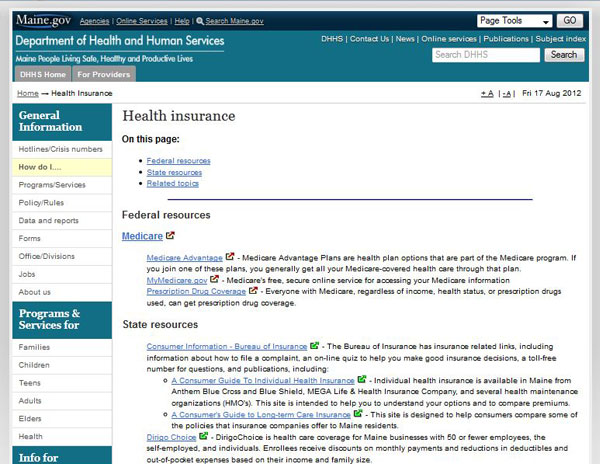Click the external-link icon after Prescription Drug Coverage
The image size is (600, 464).
click(253, 290)
